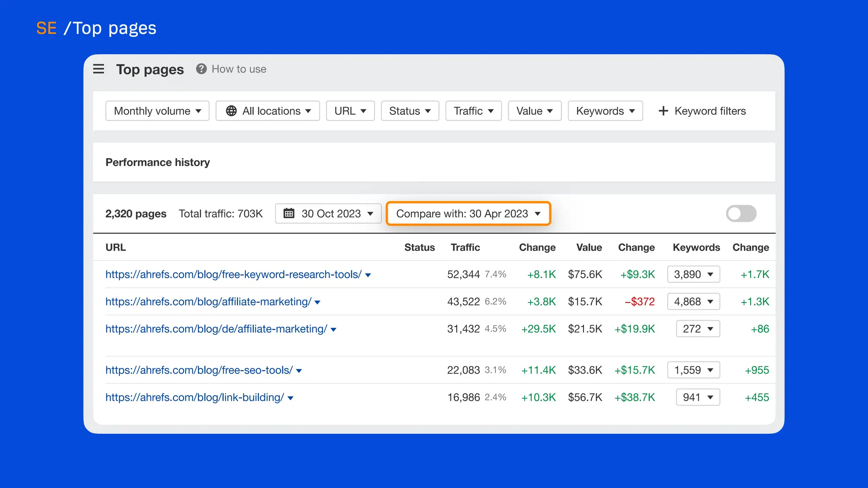The width and height of the screenshot is (868, 488).
Task: Sort by the Value column header
Action: point(589,247)
